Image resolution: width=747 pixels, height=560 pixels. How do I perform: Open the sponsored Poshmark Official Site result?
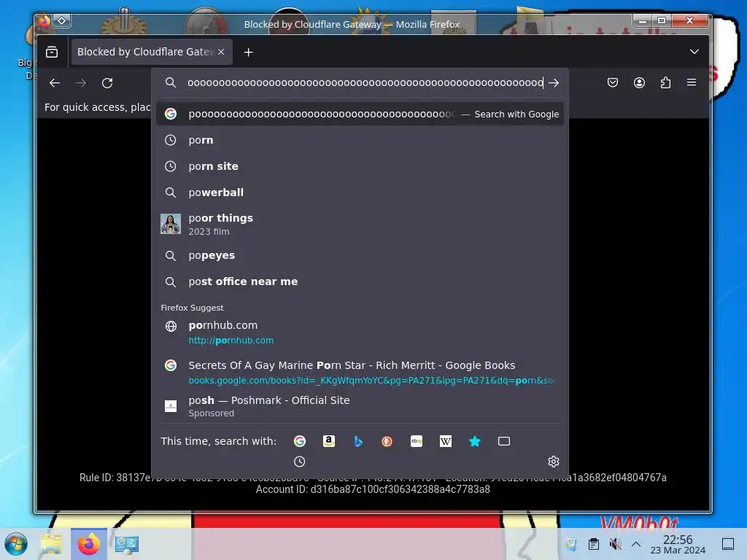click(360, 406)
